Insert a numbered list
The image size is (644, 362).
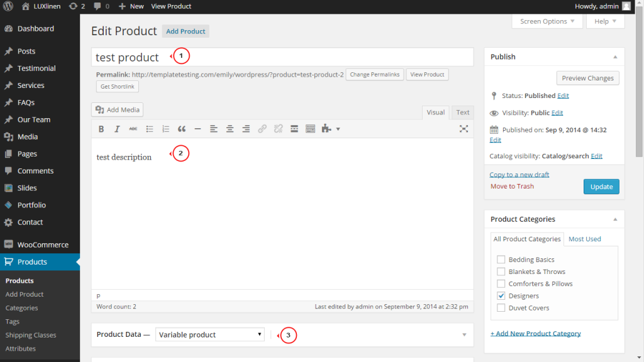(x=165, y=129)
